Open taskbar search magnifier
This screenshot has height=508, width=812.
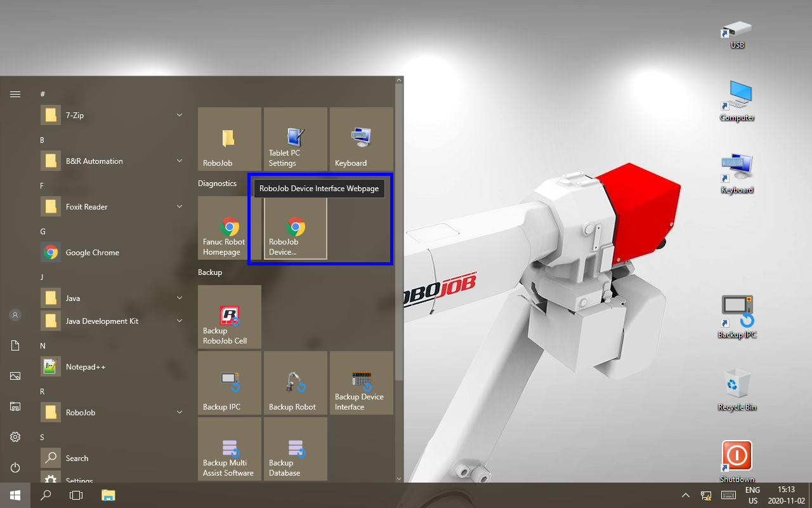[x=46, y=495]
